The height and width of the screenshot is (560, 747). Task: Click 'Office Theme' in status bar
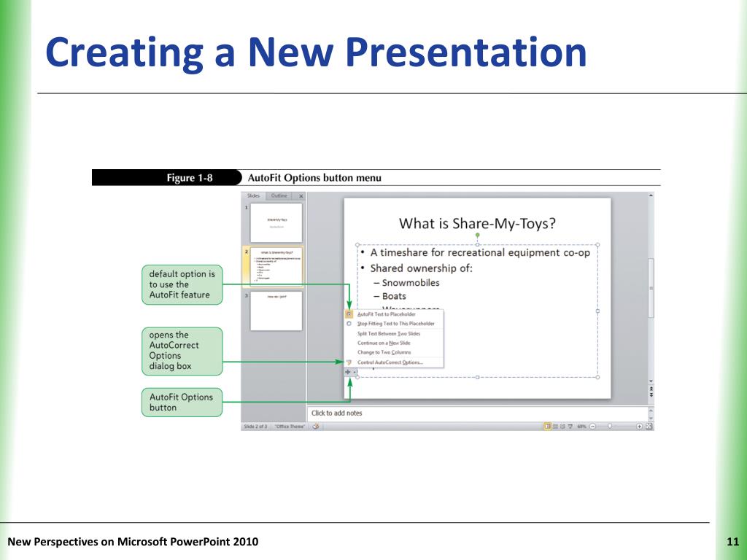pos(290,426)
